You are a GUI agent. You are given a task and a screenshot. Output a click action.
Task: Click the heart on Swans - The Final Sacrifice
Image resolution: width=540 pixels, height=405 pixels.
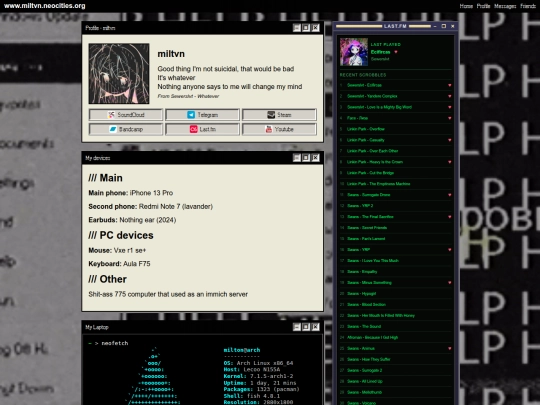point(449,217)
